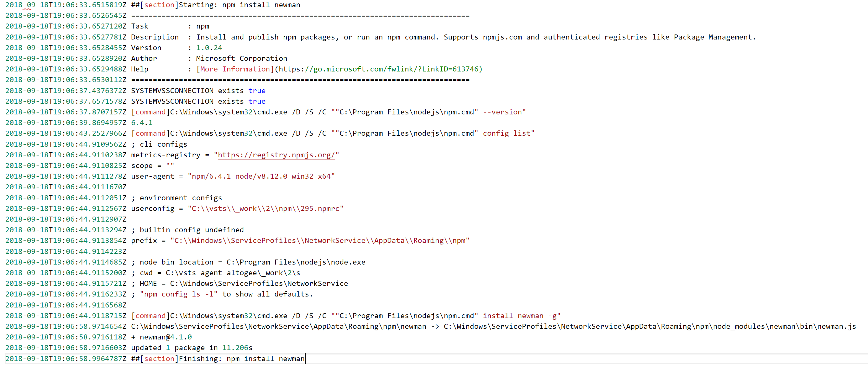Click the prefix NetworkService Roaming npm path

319,240
